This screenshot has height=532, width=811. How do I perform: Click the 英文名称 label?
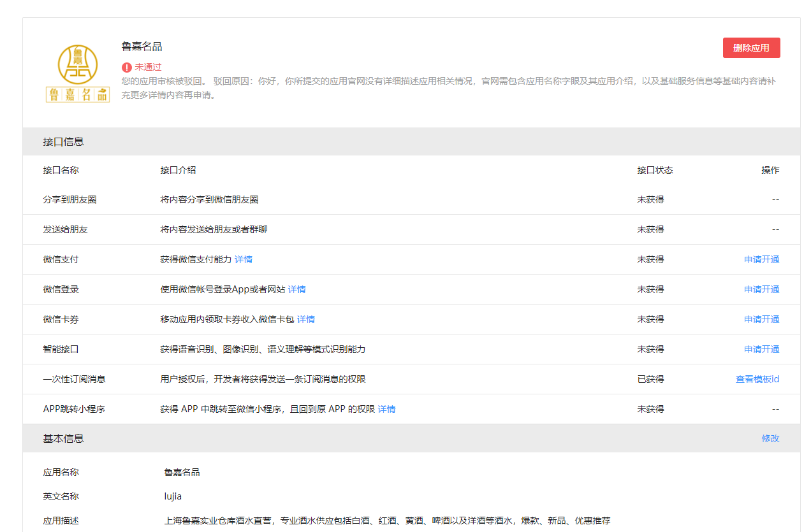[x=61, y=496]
